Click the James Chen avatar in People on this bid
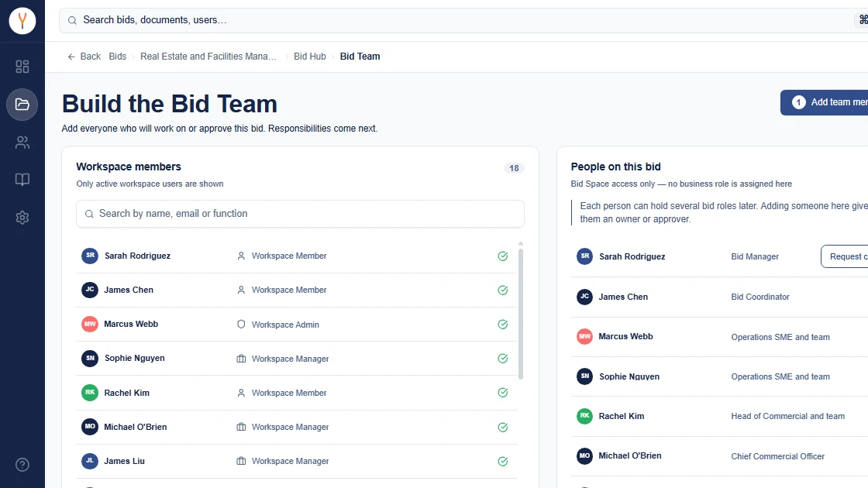The width and height of the screenshot is (868, 488). 584,297
